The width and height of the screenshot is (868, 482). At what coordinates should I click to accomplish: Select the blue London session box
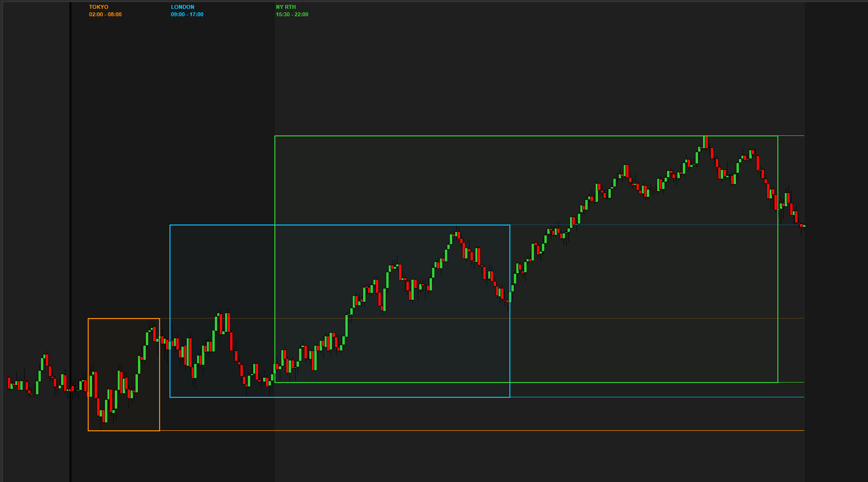340,311
